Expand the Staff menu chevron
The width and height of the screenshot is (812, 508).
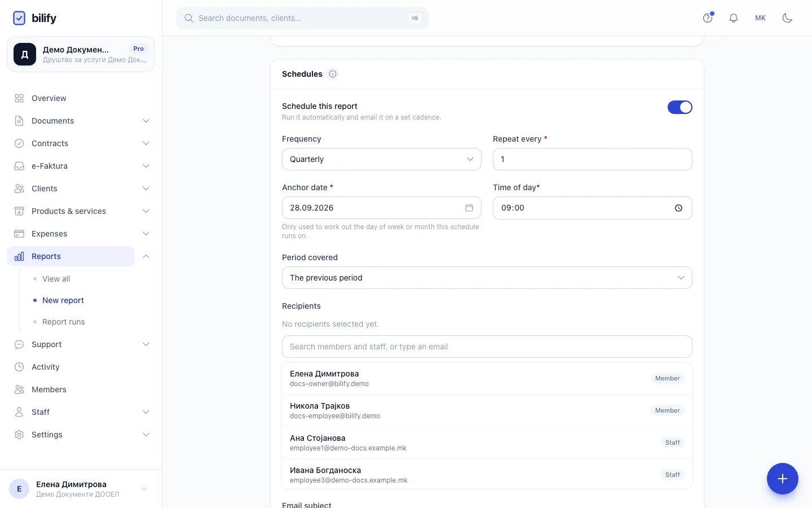[146, 412]
